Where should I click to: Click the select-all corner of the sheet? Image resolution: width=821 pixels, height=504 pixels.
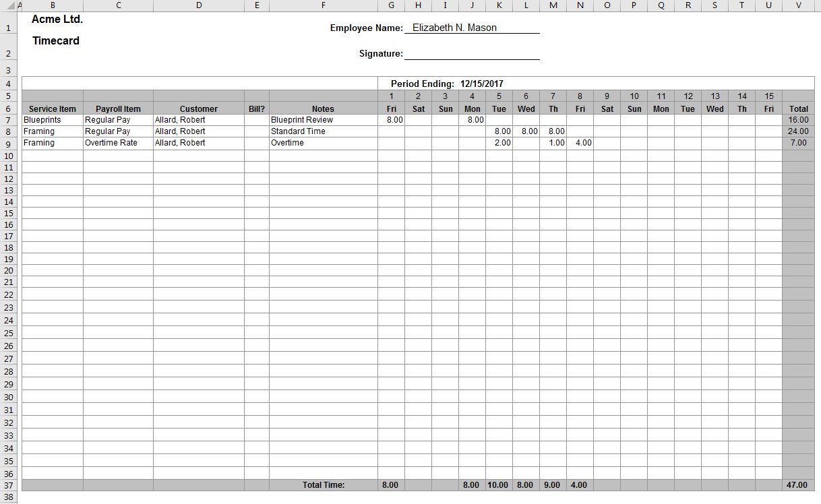click(8, 5)
